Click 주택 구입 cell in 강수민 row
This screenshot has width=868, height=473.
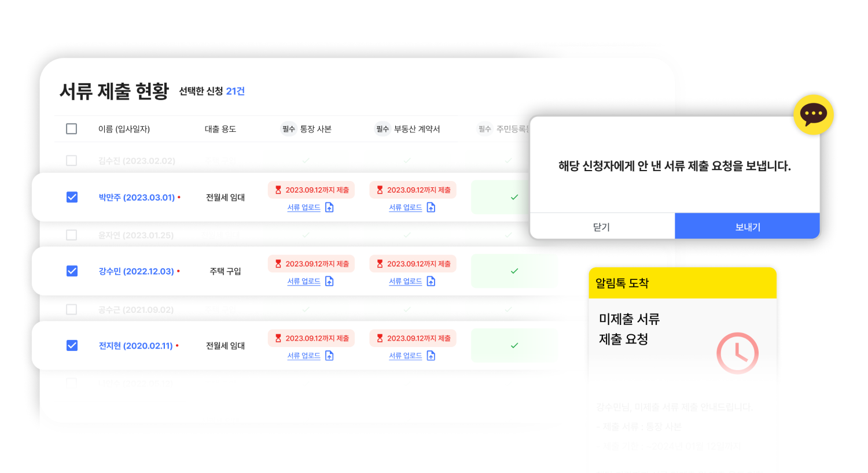pos(226,271)
